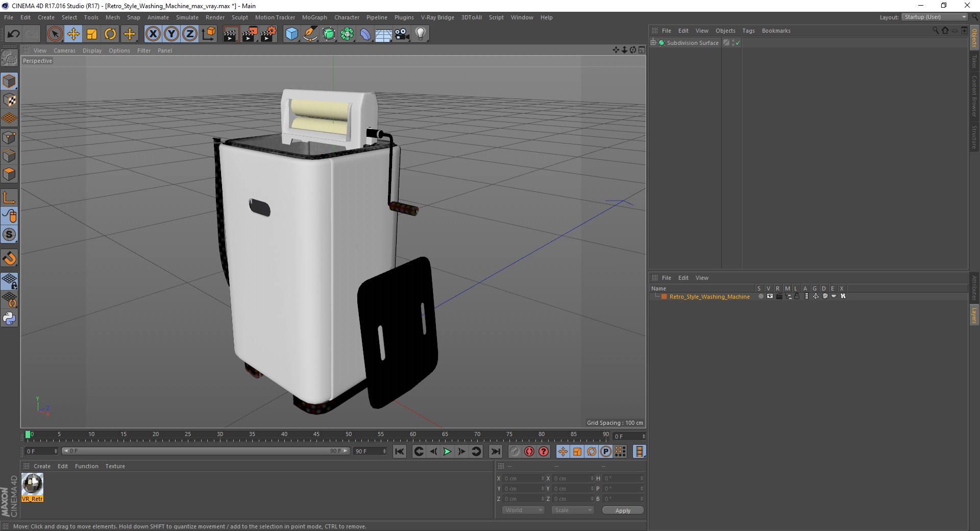Jump to the animation end
This screenshot has height=531, width=980.
pos(495,451)
